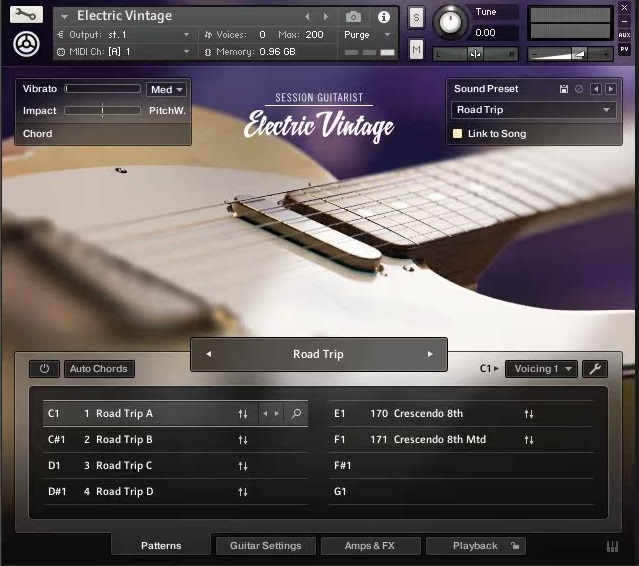Expand the Voicing 1 dropdown
This screenshot has height=566, width=639.
point(542,369)
